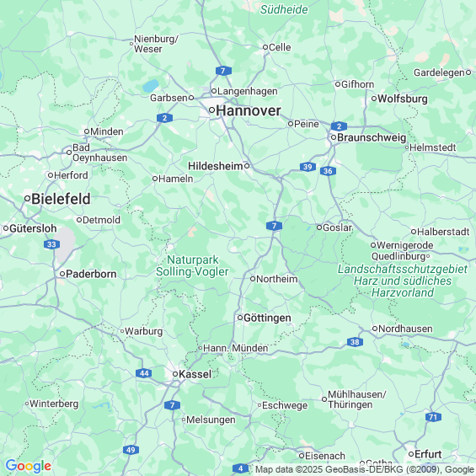The height and width of the screenshot is (476, 476).
Task: Click the A71 highway shield near Erfurt
Action: (x=433, y=417)
